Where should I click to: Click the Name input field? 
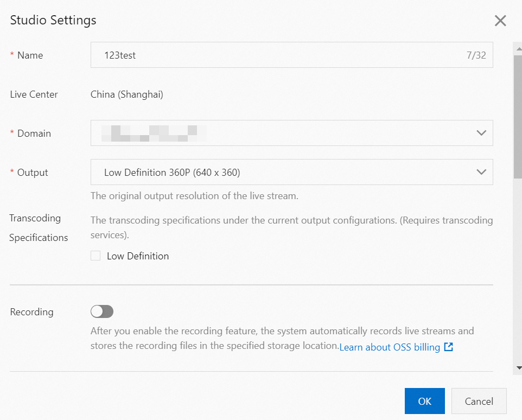click(291, 55)
